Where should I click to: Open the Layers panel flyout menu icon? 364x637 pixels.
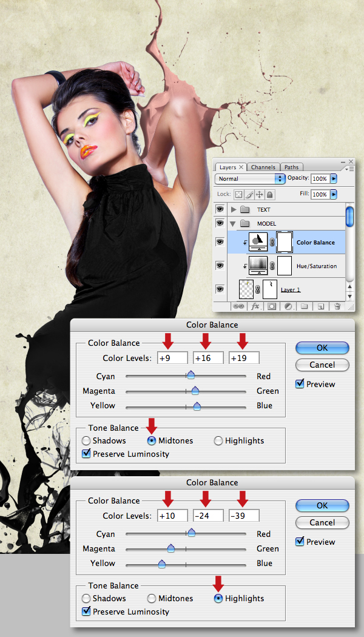click(349, 168)
